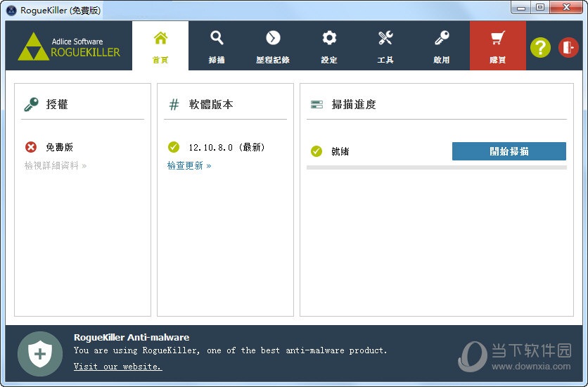The height and width of the screenshot is (387, 588).
Task: Maximize the RogueKiller window
Action: click(540, 8)
